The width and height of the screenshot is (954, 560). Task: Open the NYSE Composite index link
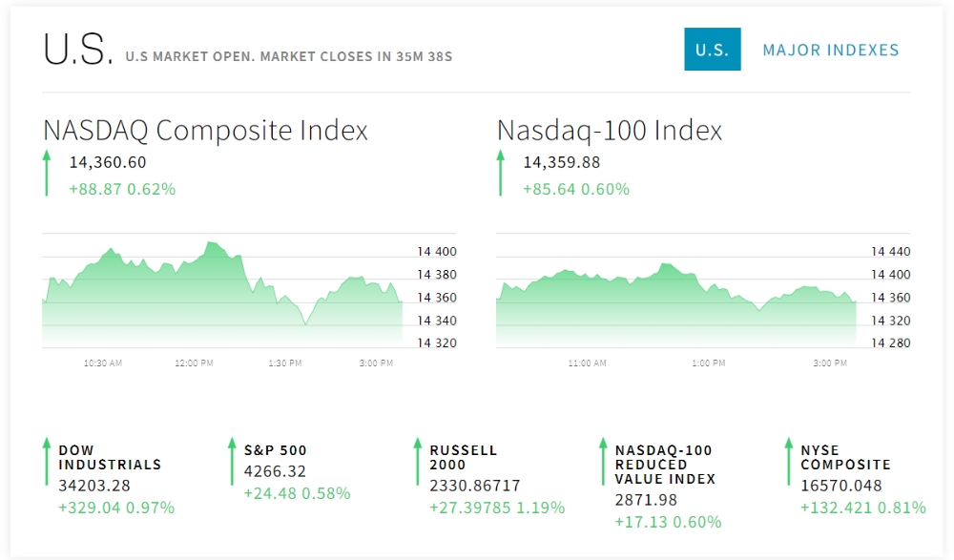click(x=845, y=457)
